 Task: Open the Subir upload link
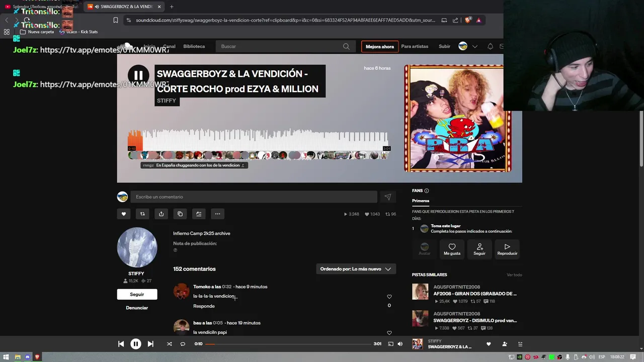click(x=444, y=46)
